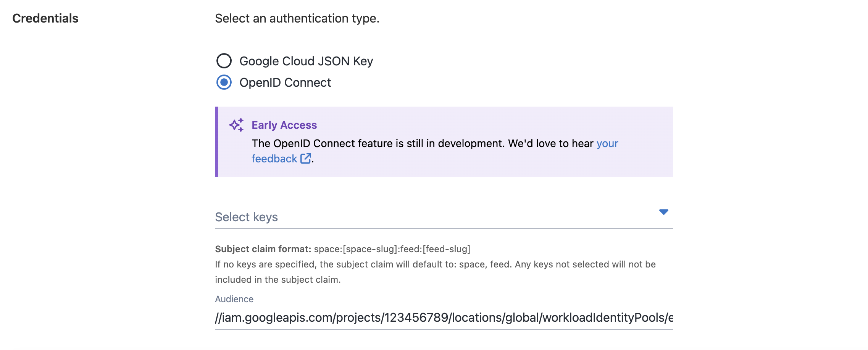868x350 pixels.
Task: Click the filled OpenID Connect radio icon
Action: (224, 82)
